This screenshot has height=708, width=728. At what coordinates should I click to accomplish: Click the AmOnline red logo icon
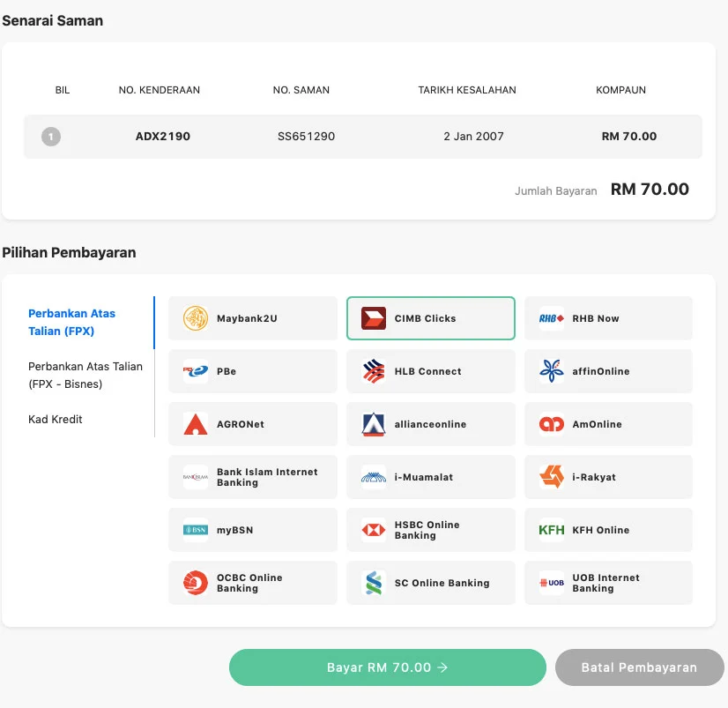click(552, 424)
